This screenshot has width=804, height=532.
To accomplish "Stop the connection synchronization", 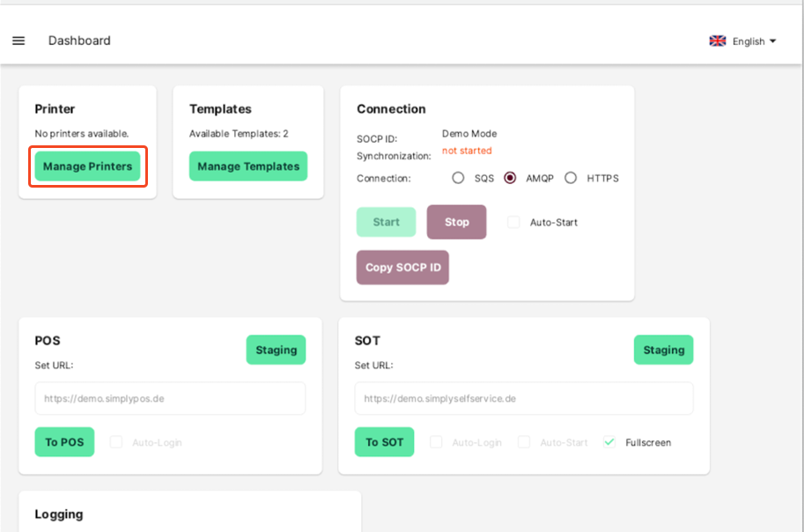I will (456, 222).
